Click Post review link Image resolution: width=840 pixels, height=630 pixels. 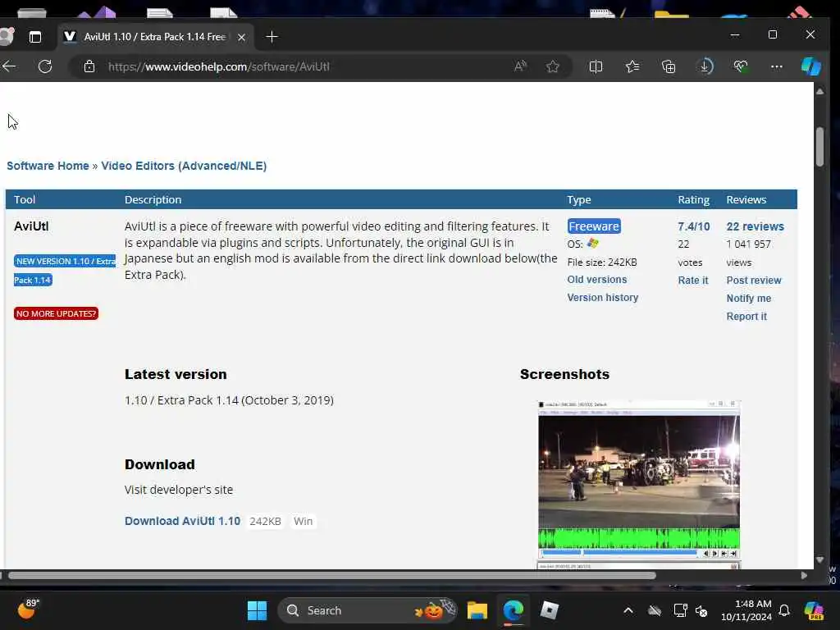pyautogui.click(x=754, y=281)
